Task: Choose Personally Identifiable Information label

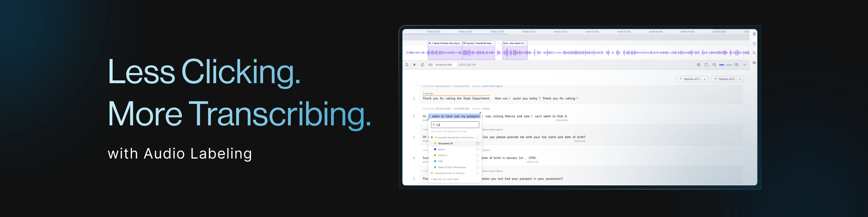Action: coord(455,137)
